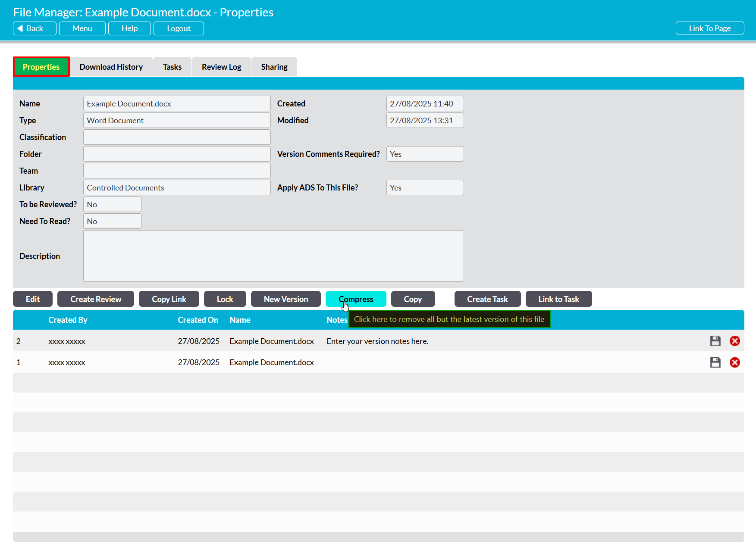The width and height of the screenshot is (756, 549).
Task: Log out using the Logout button
Action: [x=179, y=28]
